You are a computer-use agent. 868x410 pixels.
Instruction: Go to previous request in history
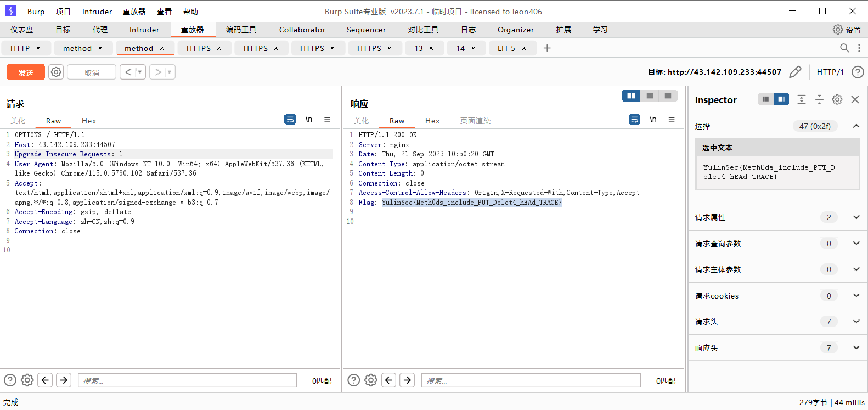point(128,72)
